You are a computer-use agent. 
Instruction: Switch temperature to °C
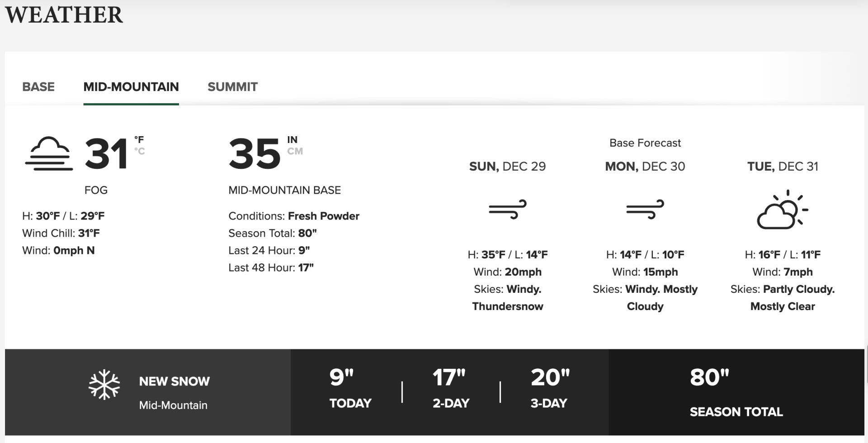pos(139,151)
